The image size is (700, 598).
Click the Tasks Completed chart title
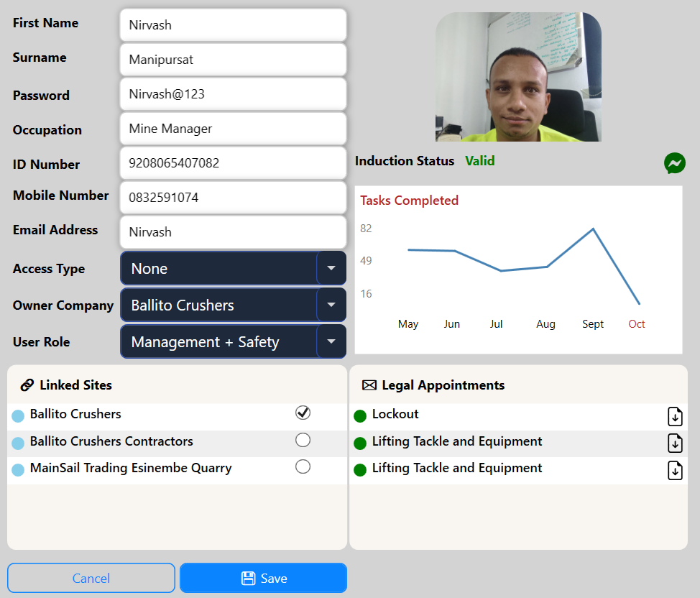(x=410, y=201)
